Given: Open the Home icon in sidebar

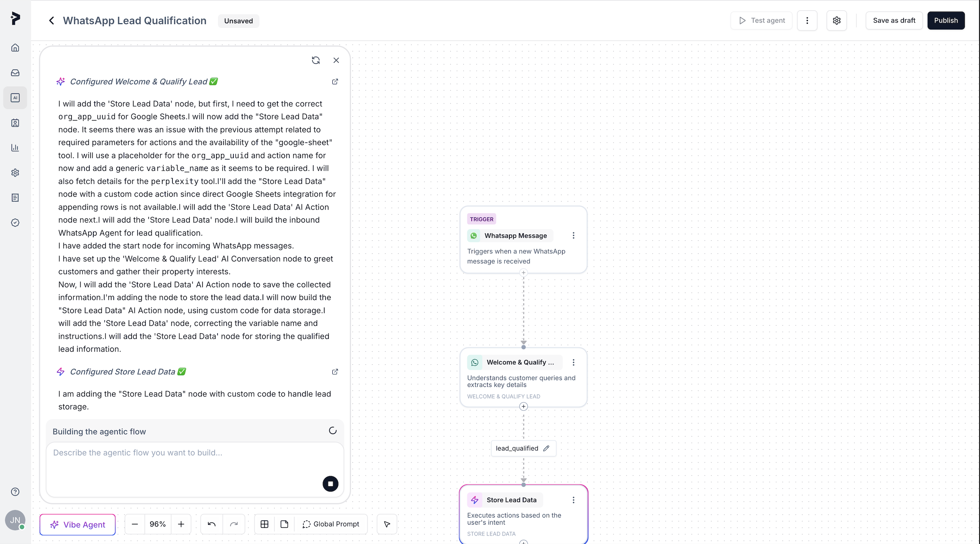Looking at the screenshot, I should point(15,47).
